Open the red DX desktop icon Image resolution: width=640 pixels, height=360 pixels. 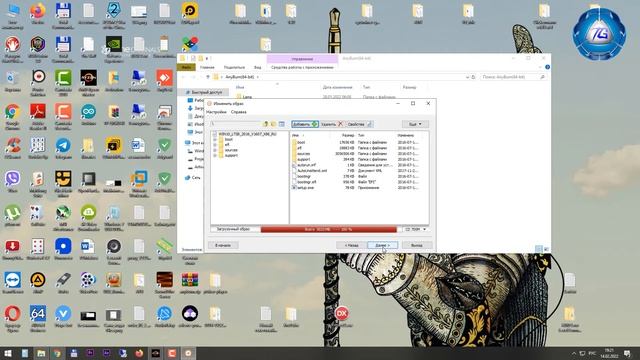[342, 317]
